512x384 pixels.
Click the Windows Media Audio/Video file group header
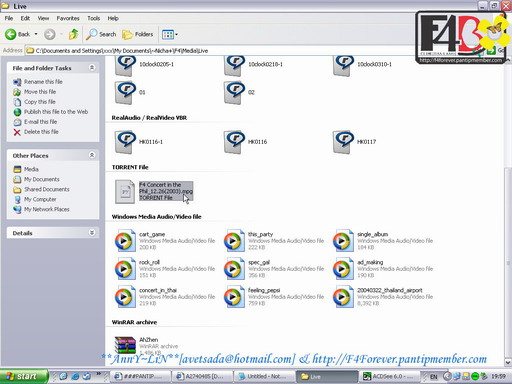tap(156, 217)
